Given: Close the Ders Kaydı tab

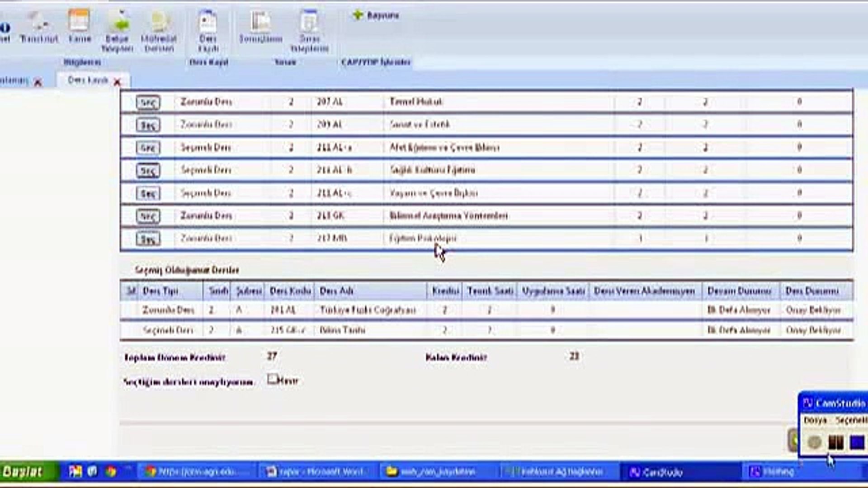Looking at the screenshot, I should pyautogui.click(x=118, y=82).
